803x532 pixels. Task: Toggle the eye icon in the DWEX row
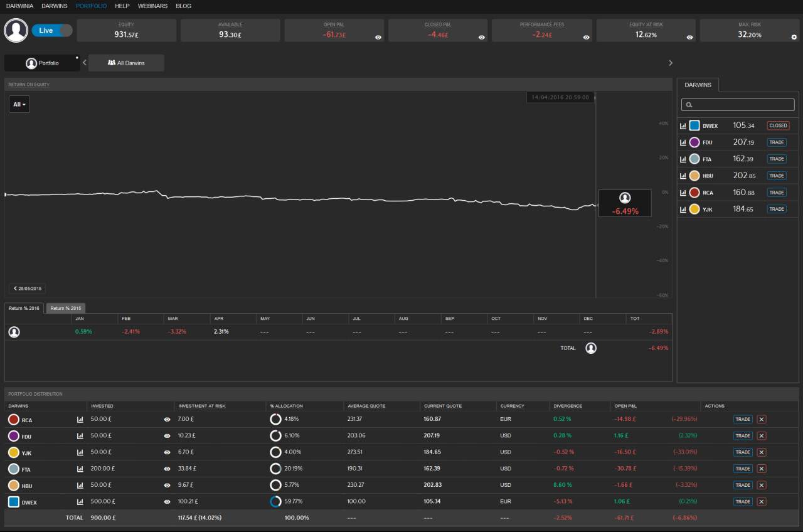[x=167, y=501]
